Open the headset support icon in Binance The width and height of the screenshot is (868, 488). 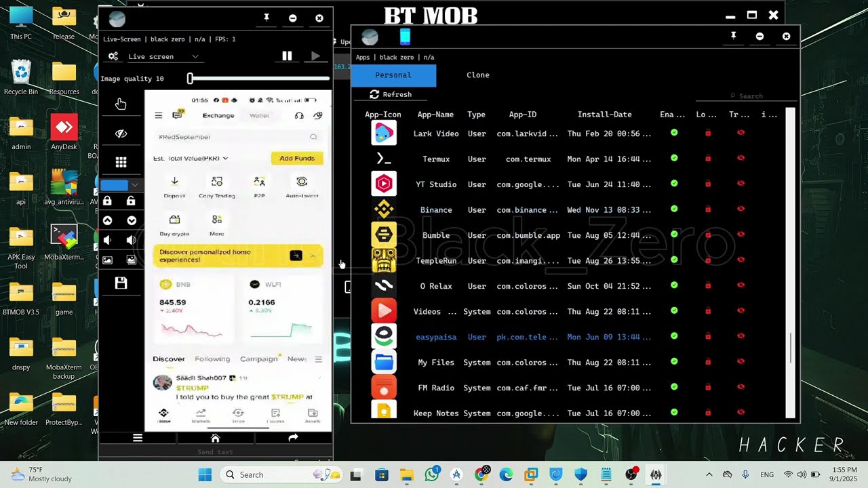tap(299, 115)
